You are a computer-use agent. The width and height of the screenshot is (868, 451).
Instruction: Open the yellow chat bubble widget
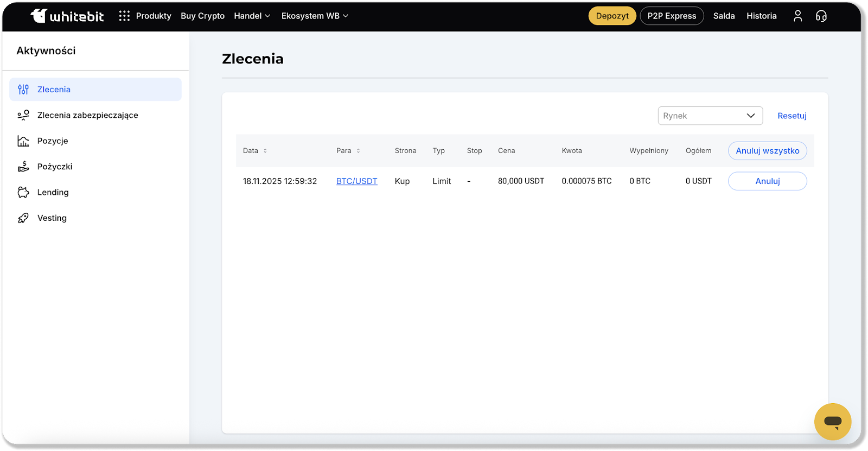click(832, 422)
